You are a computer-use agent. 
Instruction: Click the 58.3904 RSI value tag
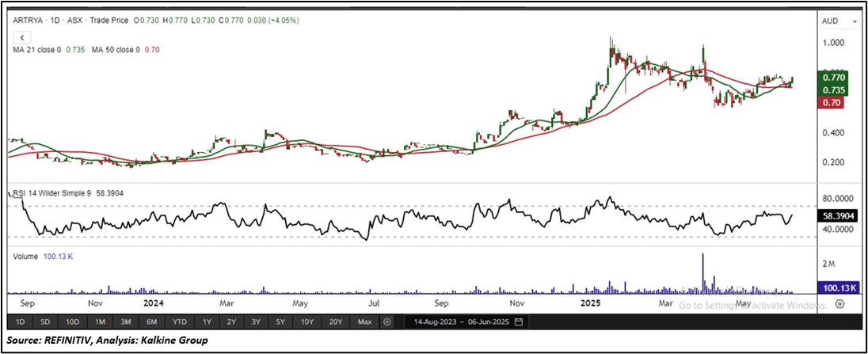(838, 217)
